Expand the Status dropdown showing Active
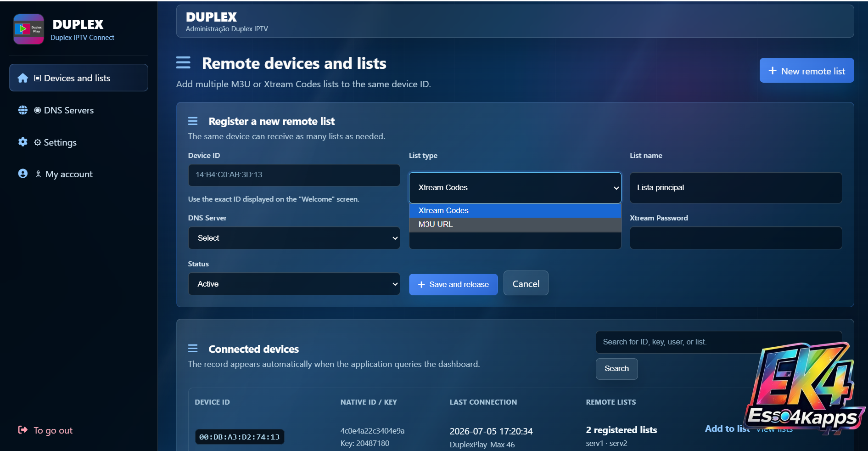Viewport: 868px width, 451px height. (x=294, y=284)
